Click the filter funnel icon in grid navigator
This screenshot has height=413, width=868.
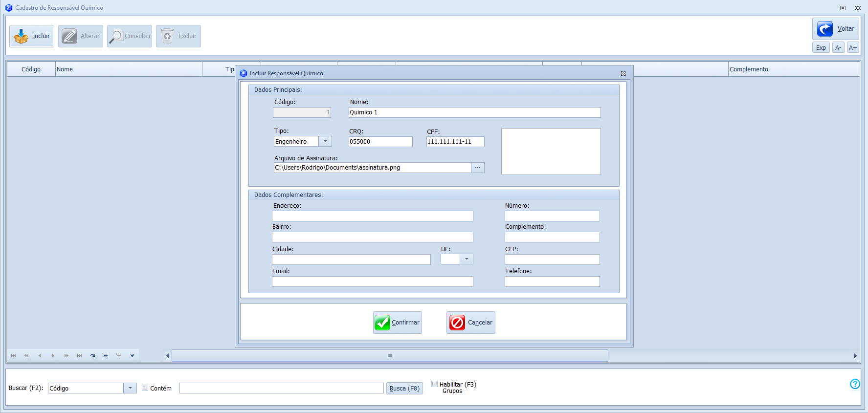click(132, 356)
